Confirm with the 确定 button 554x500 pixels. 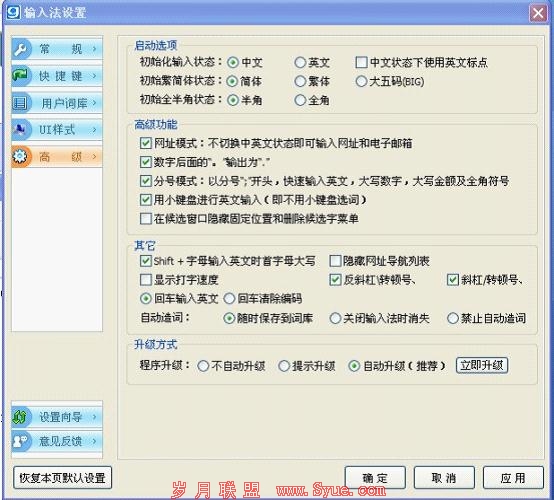375,478
